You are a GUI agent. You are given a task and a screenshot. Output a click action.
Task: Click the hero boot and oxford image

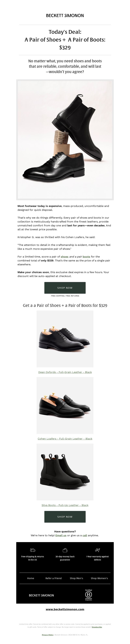[x=65, y=140]
